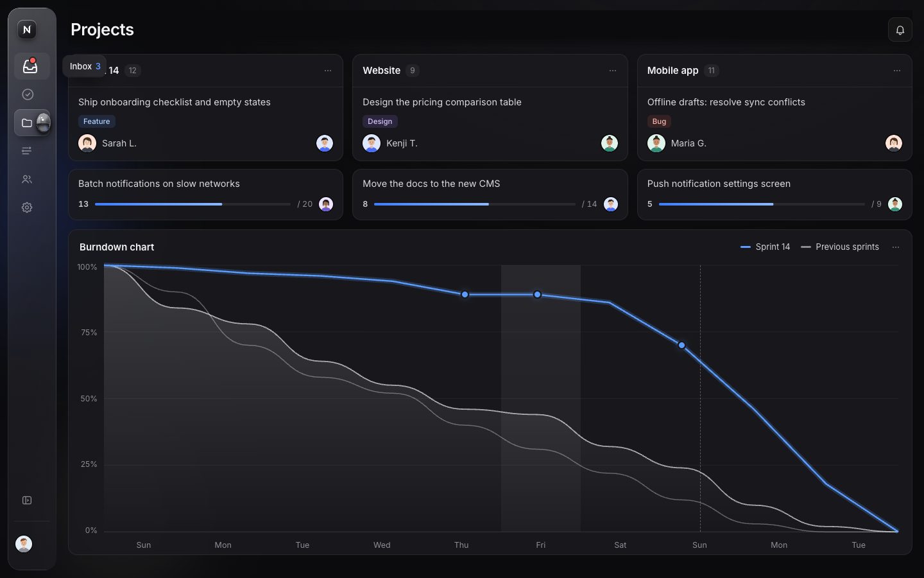Click Sarah L.'s avatar beside her name
The image size is (924, 578).
click(x=87, y=143)
